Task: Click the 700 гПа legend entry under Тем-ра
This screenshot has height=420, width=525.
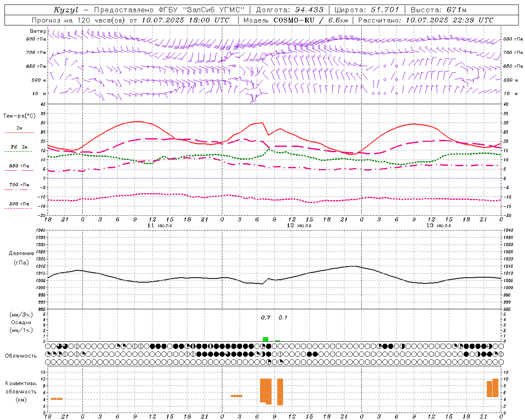Action: [x=19, y=185]
